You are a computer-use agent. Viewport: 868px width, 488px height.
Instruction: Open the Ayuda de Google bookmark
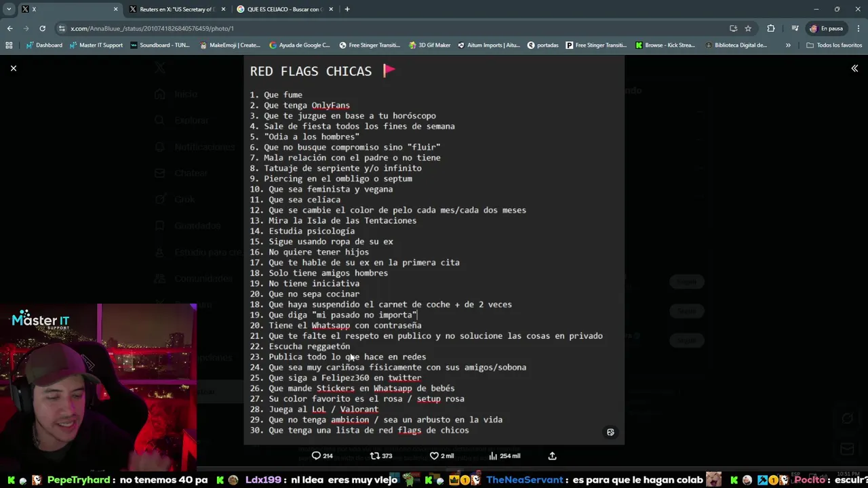(x=300, y=45)
